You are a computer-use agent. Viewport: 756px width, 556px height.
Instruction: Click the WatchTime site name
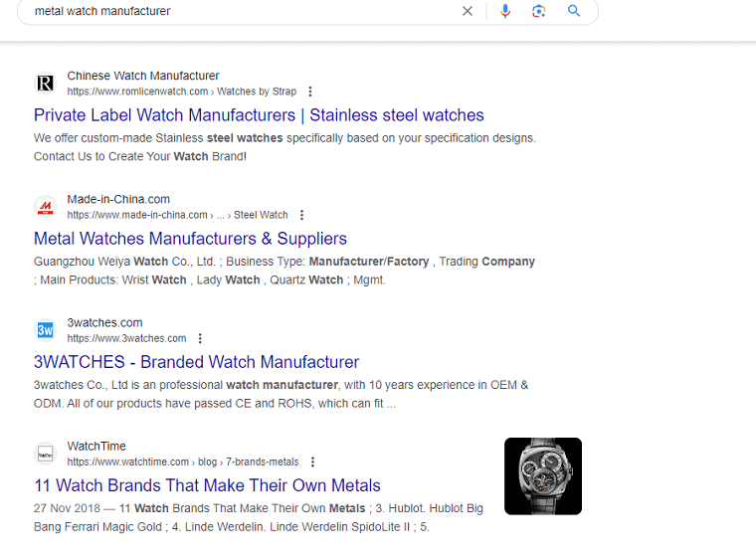click(96, 446)
